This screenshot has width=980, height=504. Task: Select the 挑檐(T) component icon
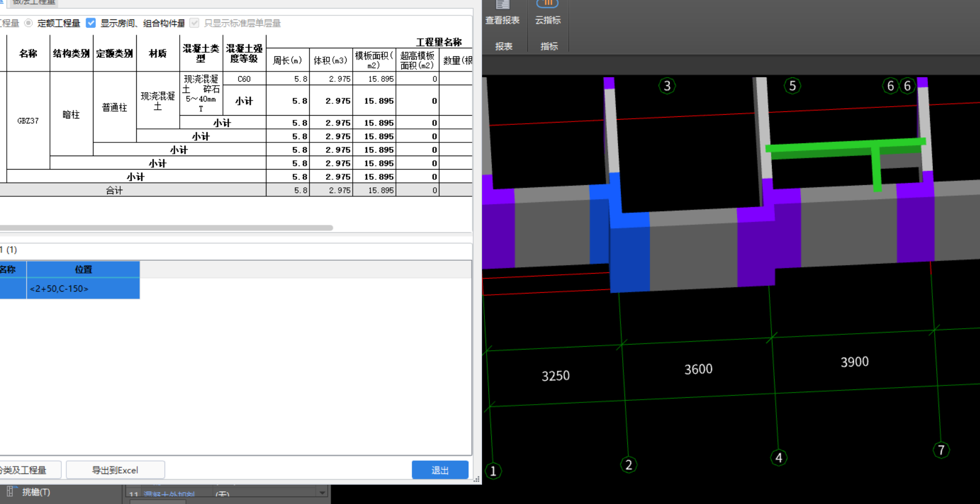click(x=10, y=492)
